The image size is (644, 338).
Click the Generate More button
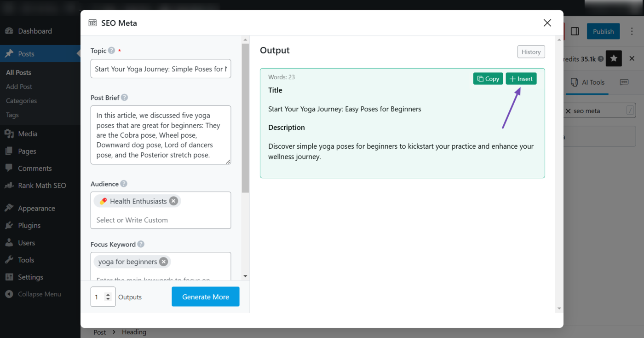coord(205,297)
